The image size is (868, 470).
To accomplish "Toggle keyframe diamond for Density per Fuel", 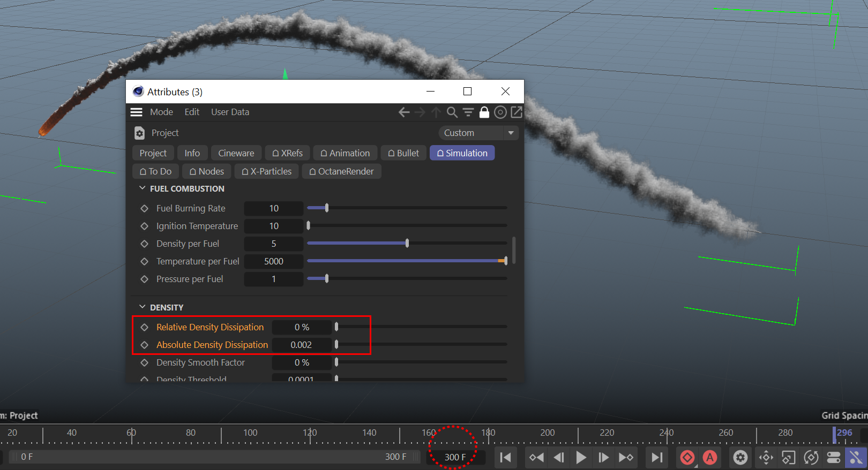I will coord(144,244).
